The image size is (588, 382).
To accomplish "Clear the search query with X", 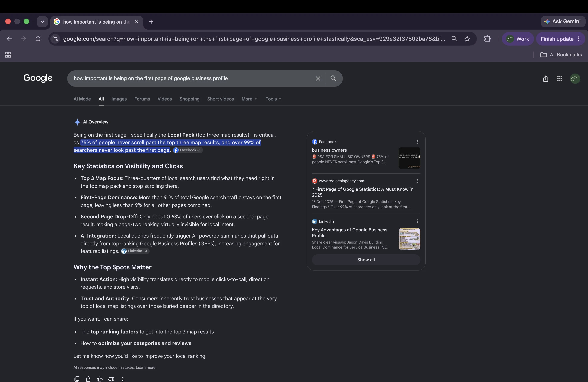I will tap(318, 79).
